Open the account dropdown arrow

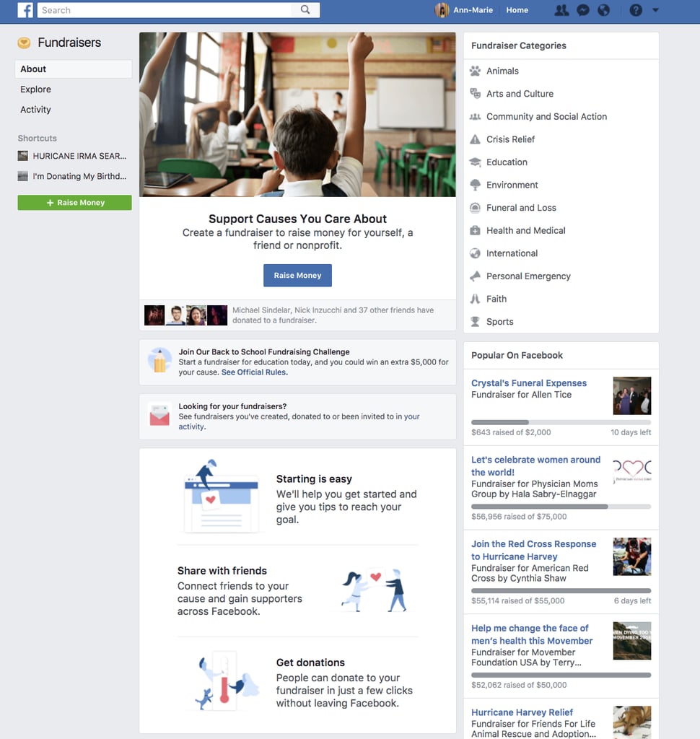(x=656, y=10)
